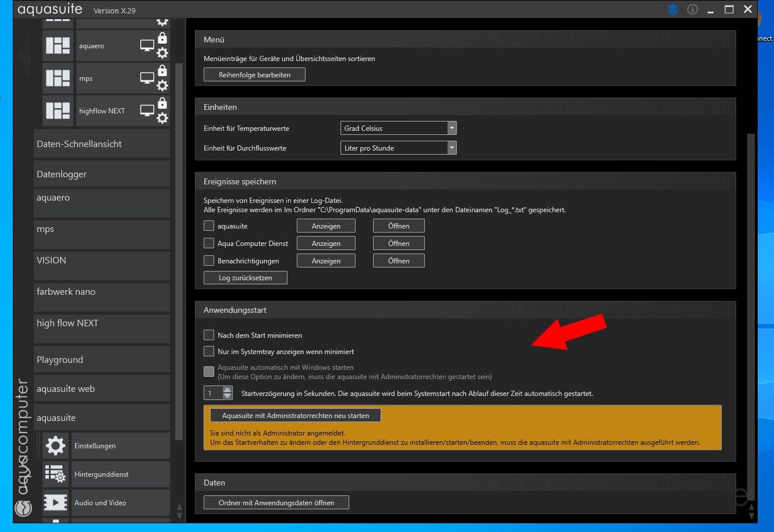Click the desktop monitor icon in mps row
The height and width of the screenshot is (532, 774).
[147, 78]
